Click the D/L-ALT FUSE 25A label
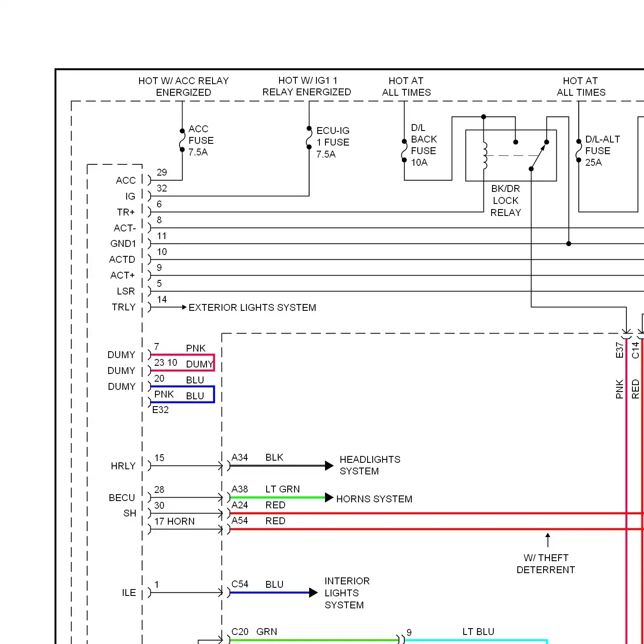Screen dimensions: 644x644 tap(602, 151)
